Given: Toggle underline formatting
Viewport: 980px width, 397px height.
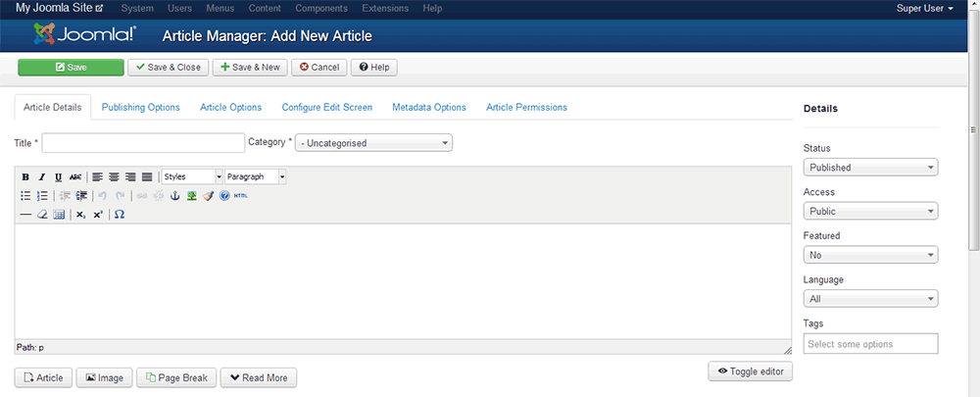Looking at the screenshot, I should coord(59,177).
